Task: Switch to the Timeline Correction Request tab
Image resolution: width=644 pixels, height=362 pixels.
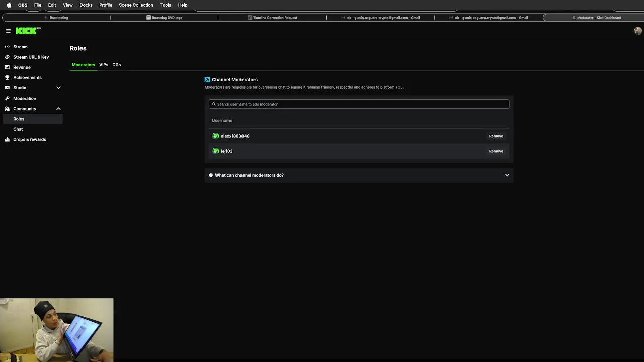Action: 272,18
